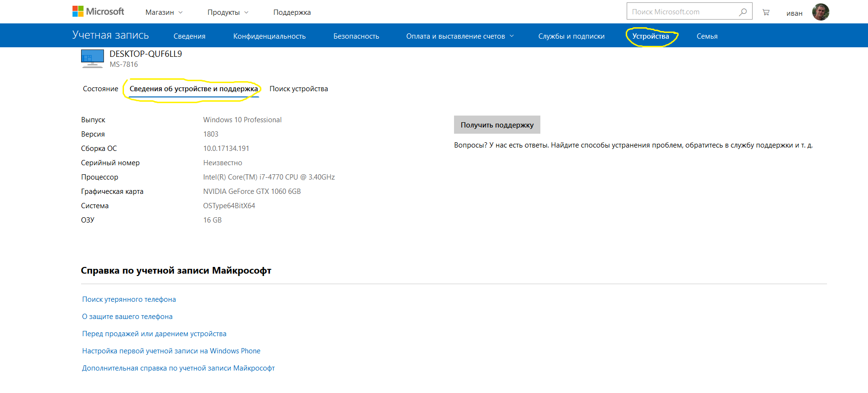
Task: Open the Семья section
Action: point(707,36)
